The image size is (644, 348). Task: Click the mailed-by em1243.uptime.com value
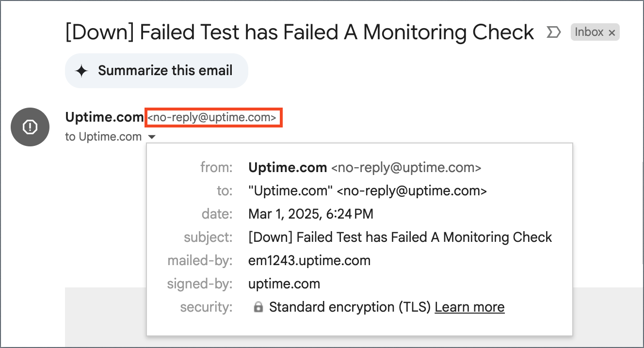309,260
